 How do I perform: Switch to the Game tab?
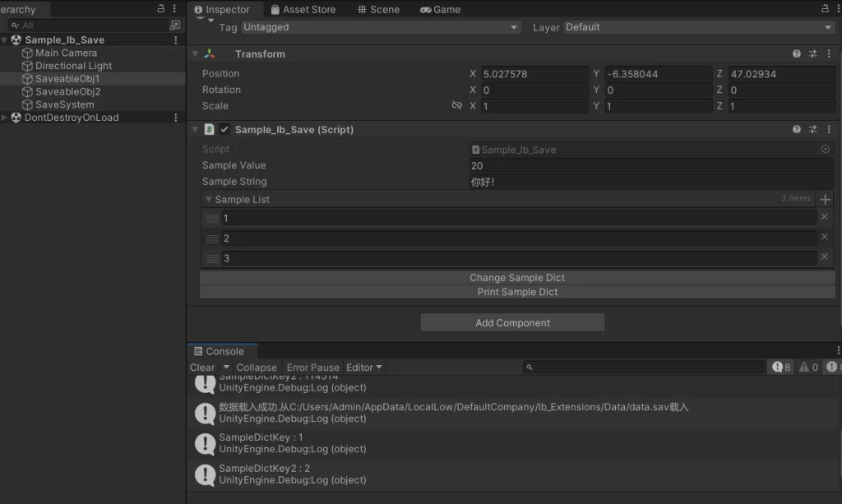(440, 9)
